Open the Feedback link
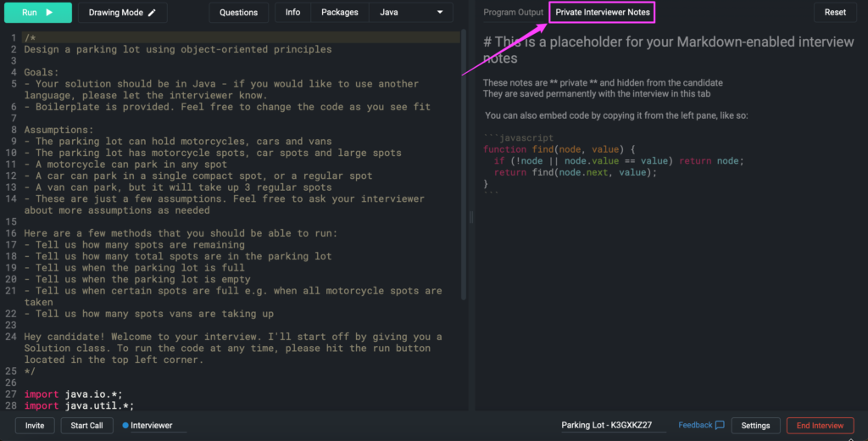868x441 pixels. coord(695,425)
